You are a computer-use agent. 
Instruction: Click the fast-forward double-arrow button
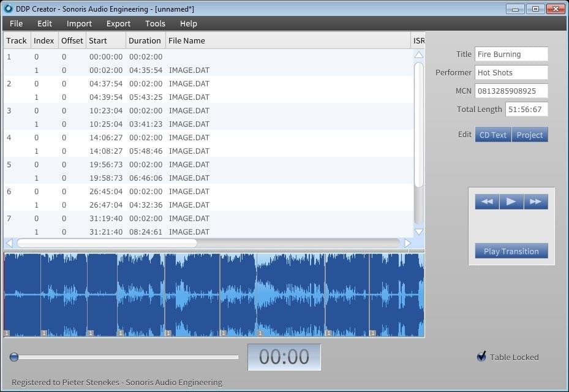535,202
